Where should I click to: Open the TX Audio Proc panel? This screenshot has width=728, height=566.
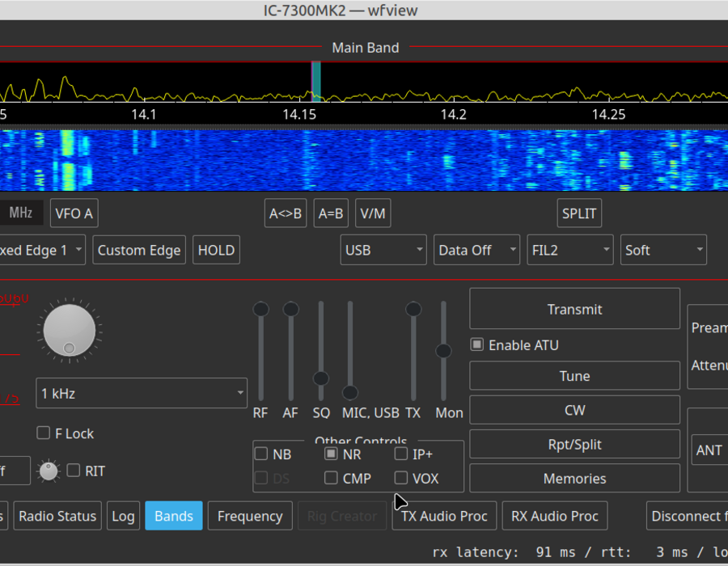[x=444, y=516]
